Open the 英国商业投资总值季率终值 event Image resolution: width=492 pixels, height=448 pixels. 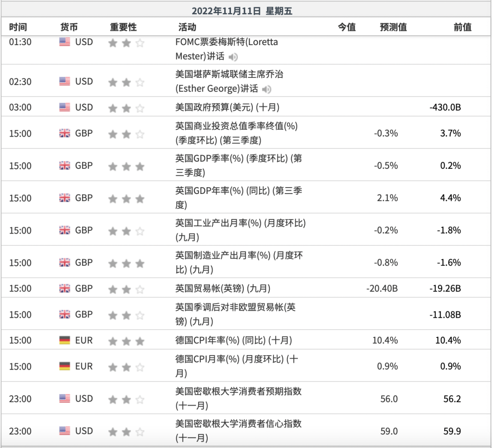pos(236,133)
